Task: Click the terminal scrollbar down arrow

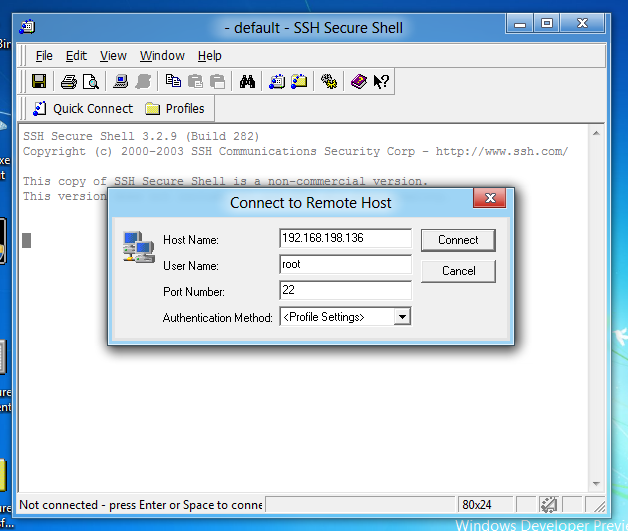Action: click(596, 484)
